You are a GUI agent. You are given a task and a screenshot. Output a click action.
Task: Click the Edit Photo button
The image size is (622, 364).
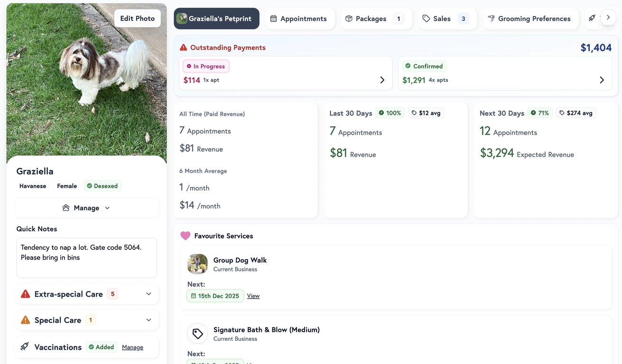tap(137, 18)
